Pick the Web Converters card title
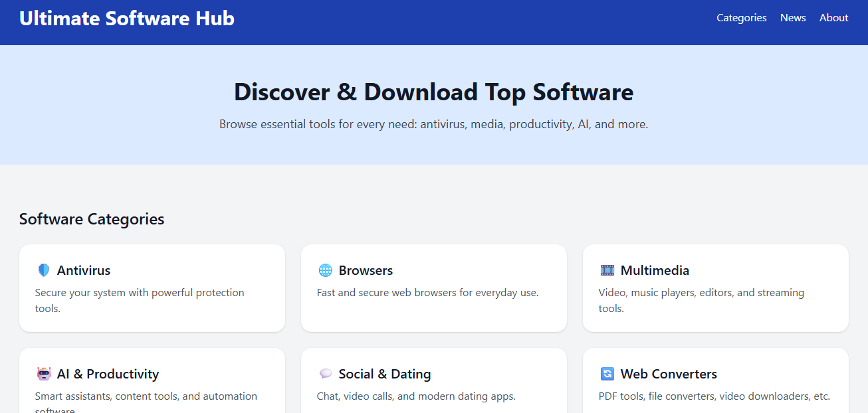The height and width of the screenshot is (413, 868). click(669, 374)
